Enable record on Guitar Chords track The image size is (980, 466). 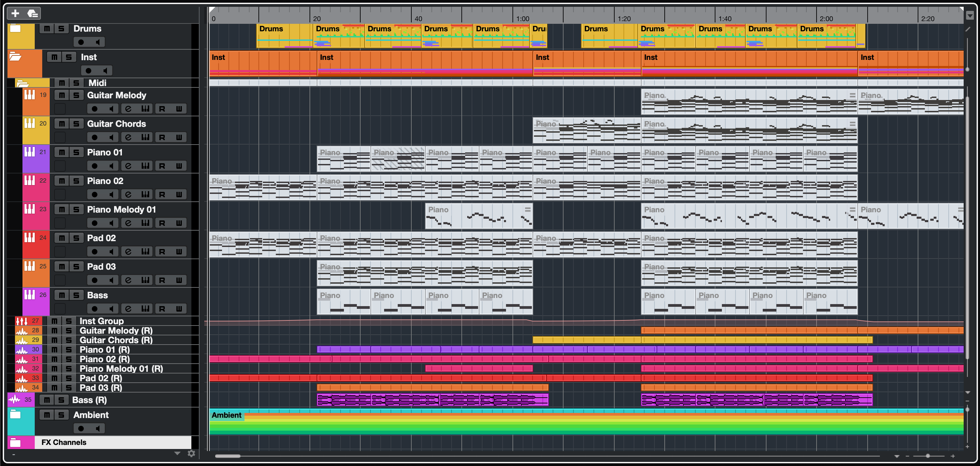pos(94,137)
